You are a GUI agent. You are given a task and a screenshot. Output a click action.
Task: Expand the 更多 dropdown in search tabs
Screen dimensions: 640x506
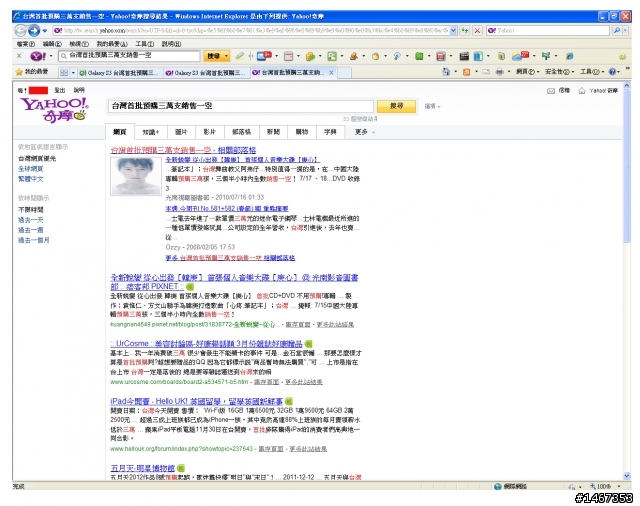[364, 132]
